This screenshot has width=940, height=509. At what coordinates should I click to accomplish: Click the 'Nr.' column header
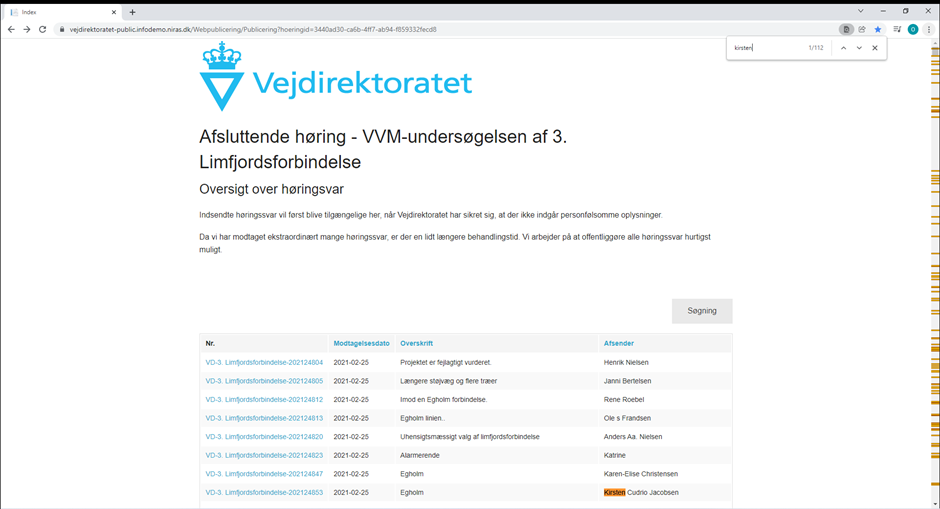click(x=210, y=344)
